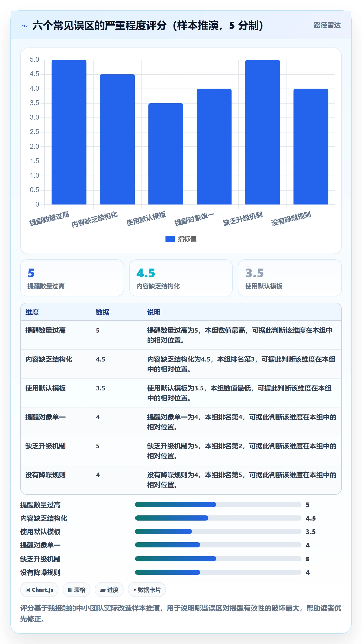Click the 说明 table column header

154,312
